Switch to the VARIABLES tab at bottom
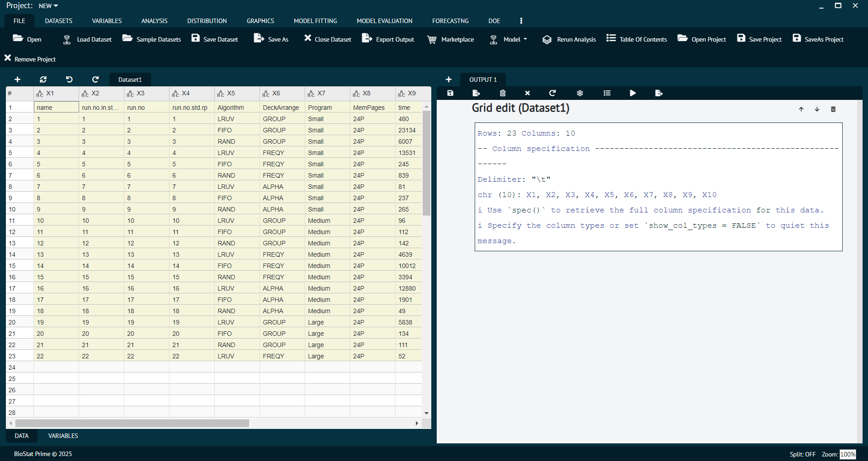Image resolution: width=868 pixels, height=461 pixels. [x=63, y=436]
